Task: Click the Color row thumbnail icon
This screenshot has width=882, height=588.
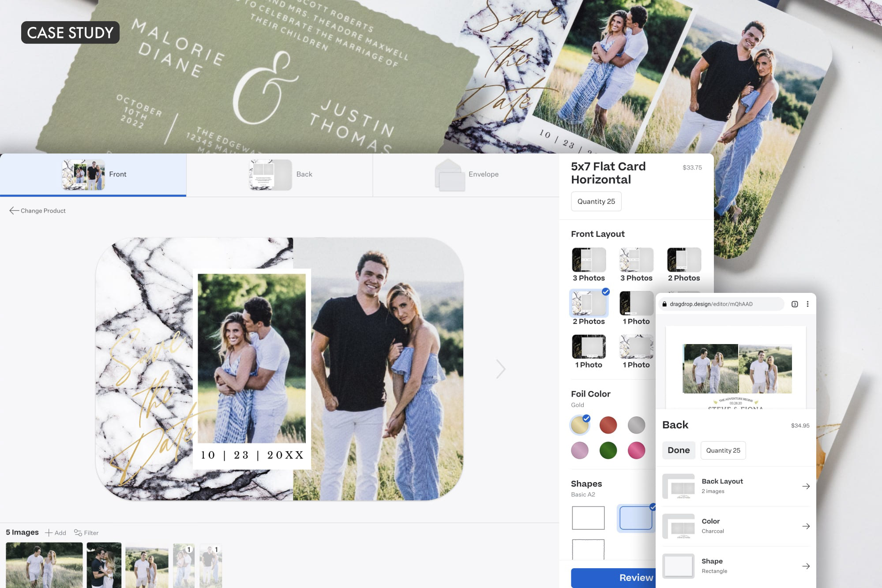Action: tap(679, 526)
